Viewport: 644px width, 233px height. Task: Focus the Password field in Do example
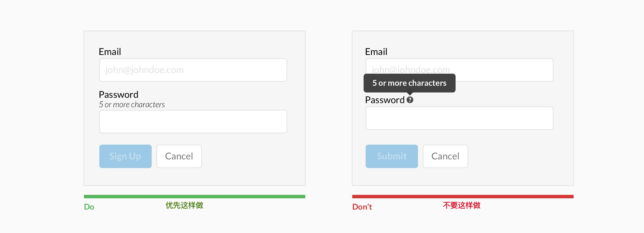193,121
